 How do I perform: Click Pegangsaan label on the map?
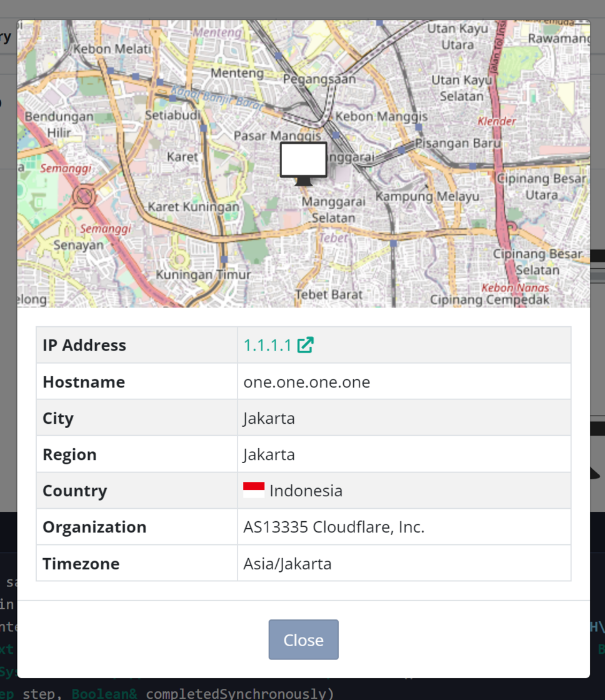[x=320, y=79]
